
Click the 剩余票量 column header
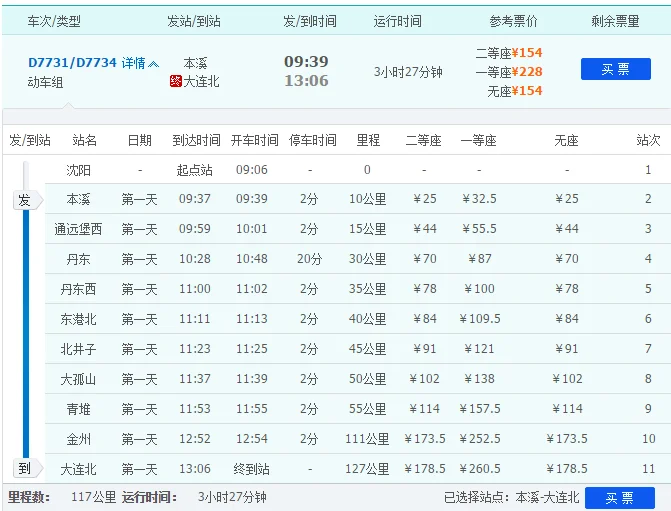615,21
